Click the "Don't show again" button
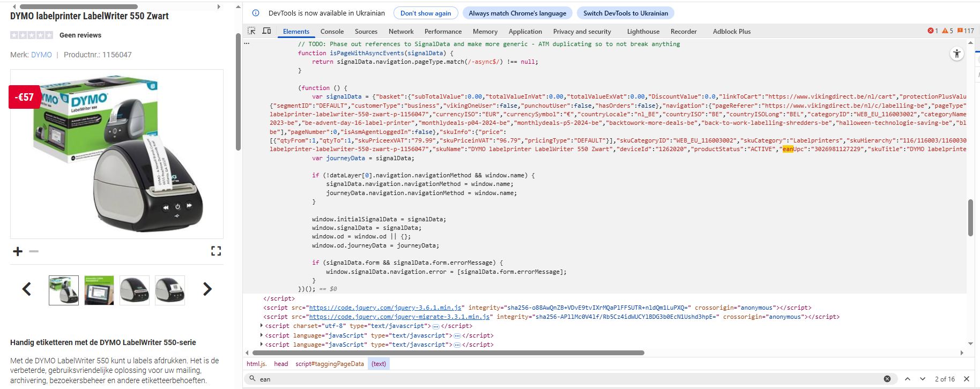This screenshot has height=389, width=980. (x=426, y=13)
